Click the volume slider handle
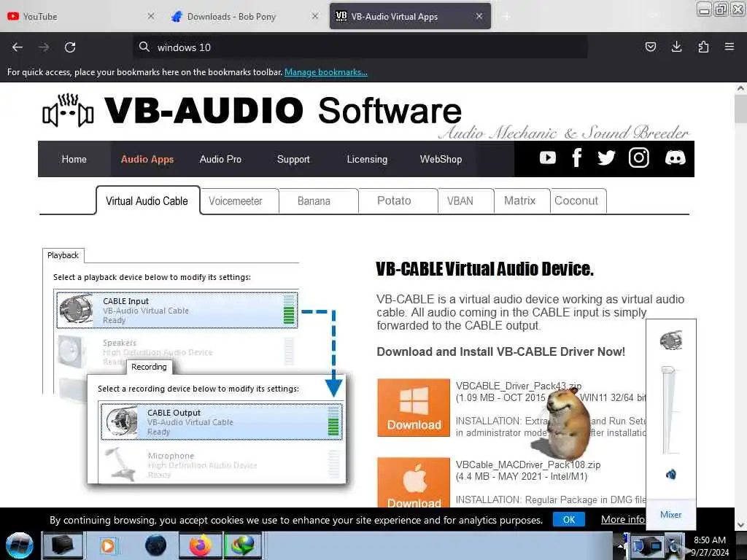 (668, 369)
